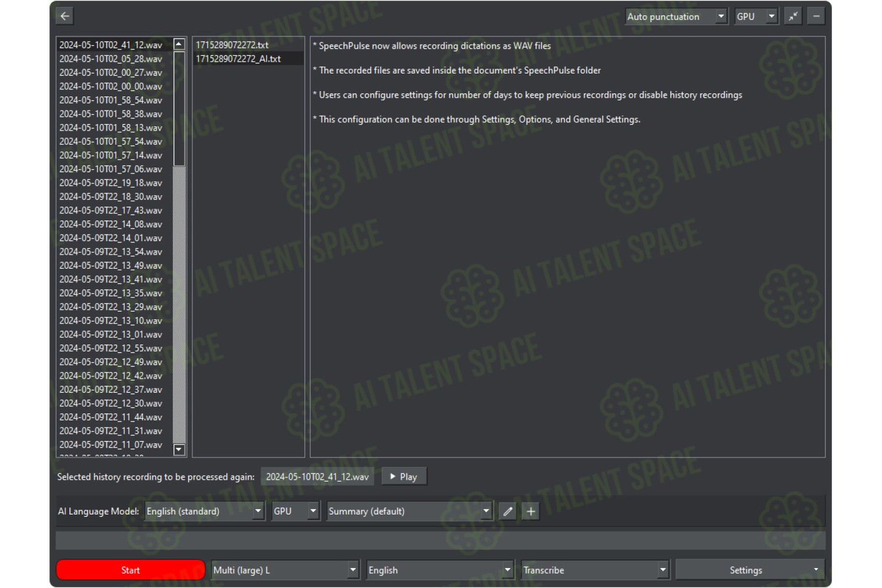This screenshot has height=588, width=882.
Task: Open the AI Language Model GPU dropdown
Action: click(x=295, y=512)
